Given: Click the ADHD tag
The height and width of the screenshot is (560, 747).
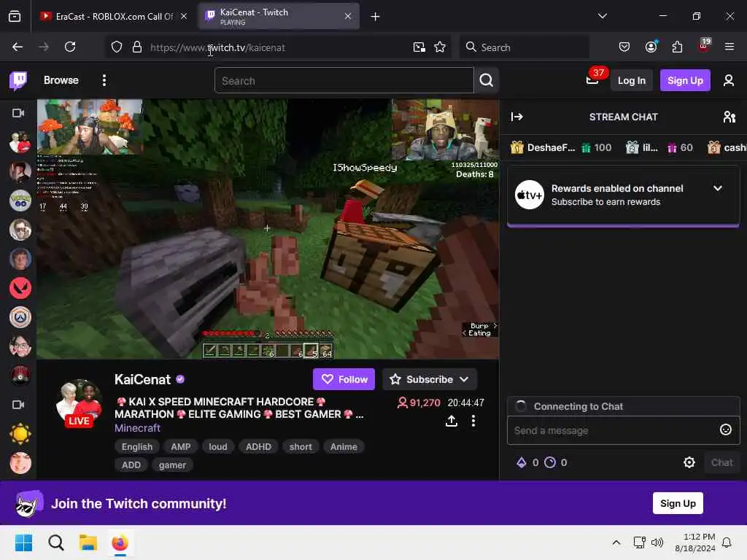Looking at the screenshot, I should (x=258, y=447).
